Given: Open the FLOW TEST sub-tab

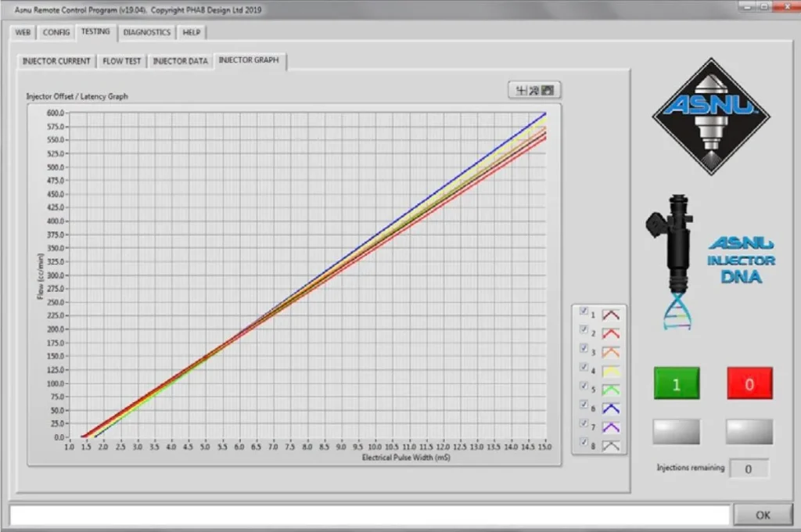Looking at the screenshot, I should tap(122, 61).
